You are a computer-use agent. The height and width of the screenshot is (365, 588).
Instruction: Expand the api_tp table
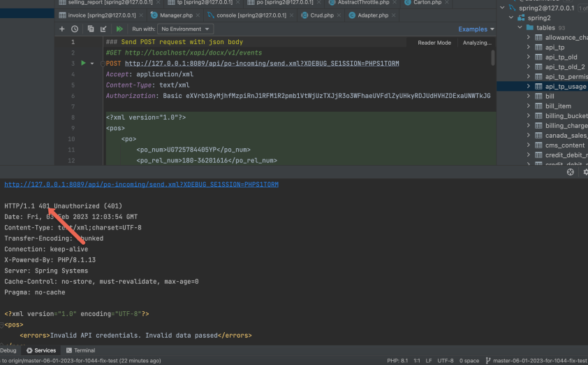click(x=528, y=47)
